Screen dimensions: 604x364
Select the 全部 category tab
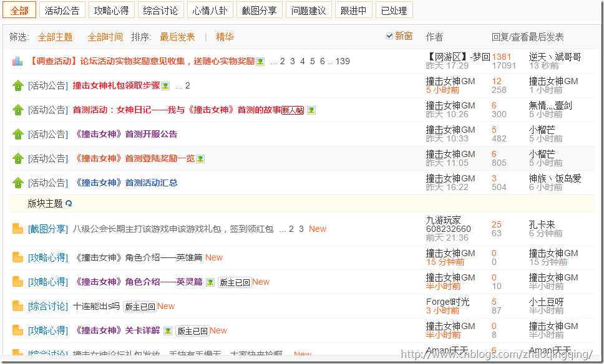19,11
